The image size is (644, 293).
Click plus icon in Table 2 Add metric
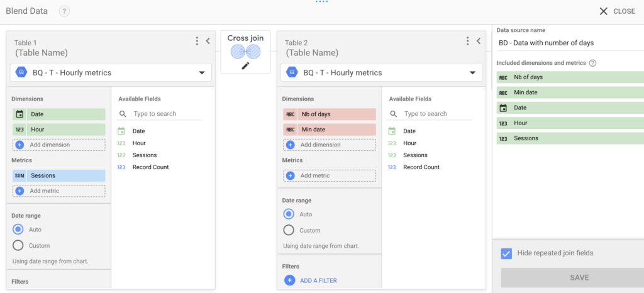coord(291,175)
